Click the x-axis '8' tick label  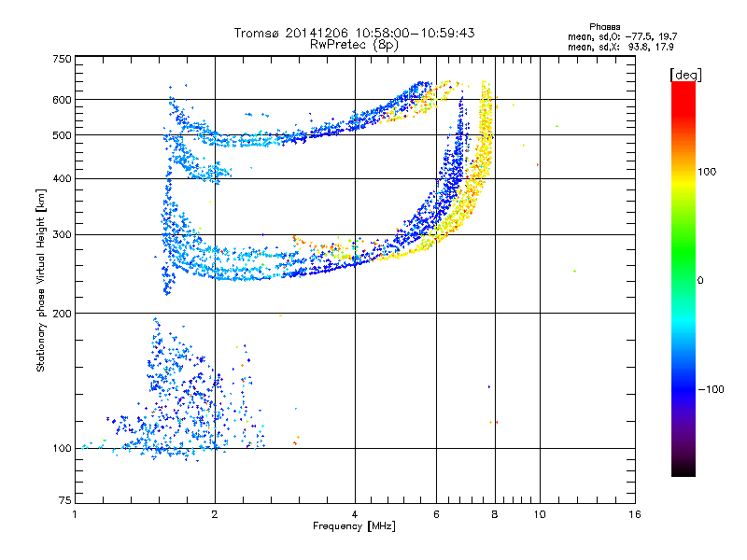tap(495, 514)
